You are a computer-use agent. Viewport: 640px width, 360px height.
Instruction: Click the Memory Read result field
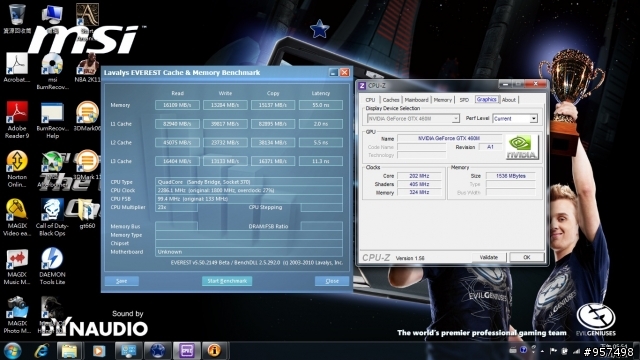click(177, 105)
